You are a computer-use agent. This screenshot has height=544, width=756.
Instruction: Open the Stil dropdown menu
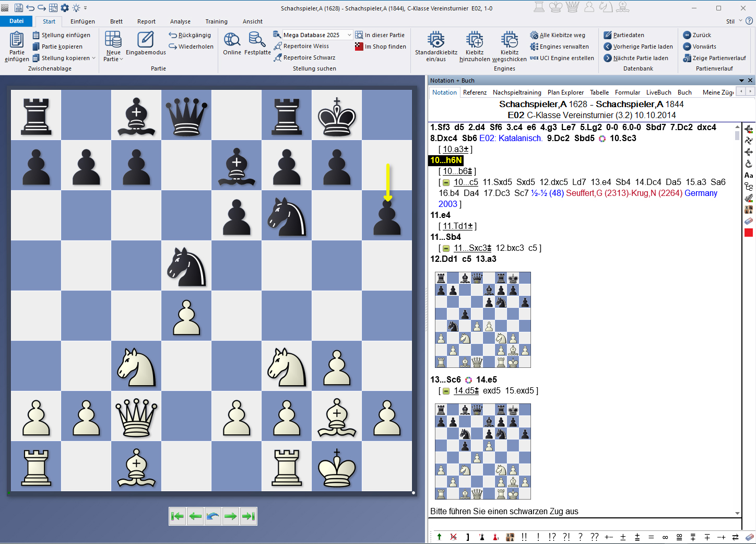[x=733, y=21]
